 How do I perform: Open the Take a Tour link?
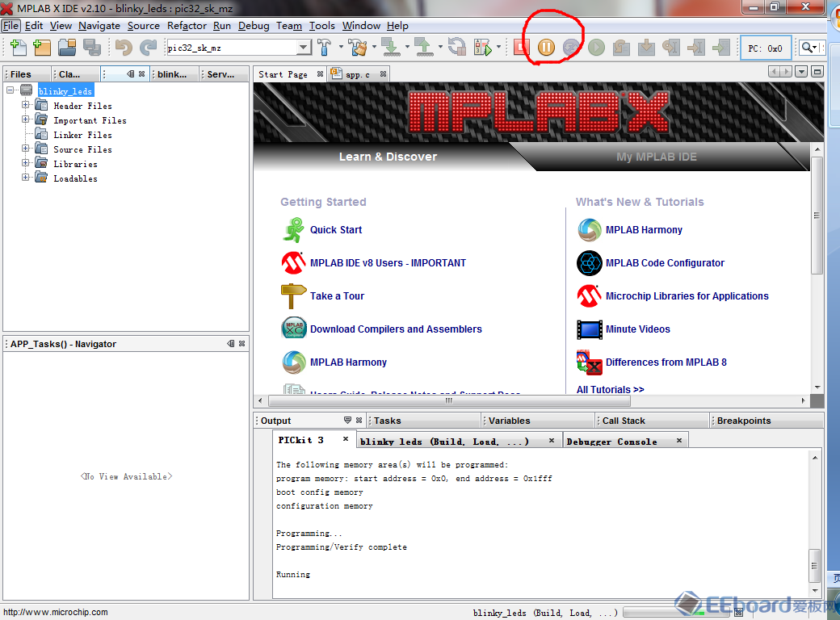click(337, 296)
